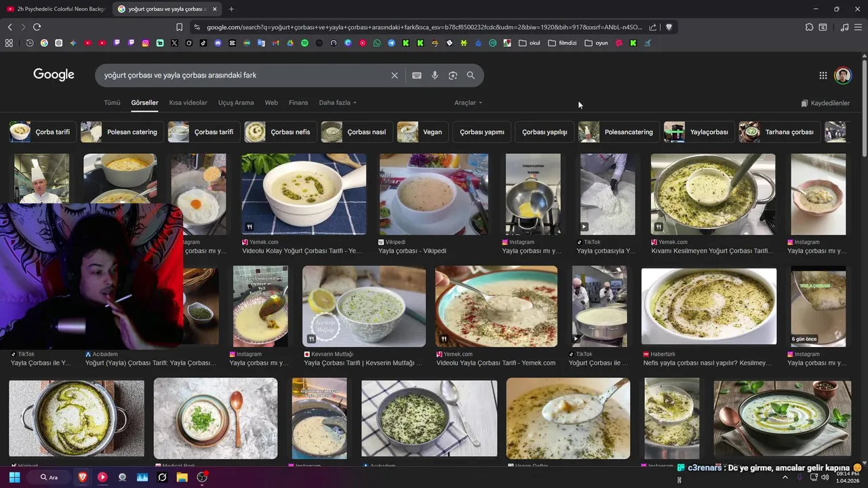Viewport: 868px width, 488px height.
Task: Open Kıvamı Kesilmeyen Yoğurt Çorbası image thumbnail
Action: point(713,194)
